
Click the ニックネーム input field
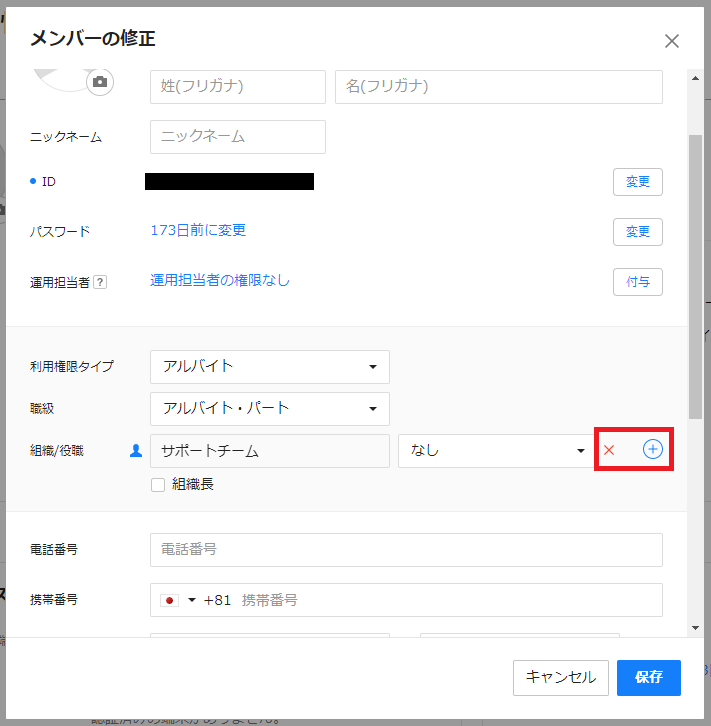click(238, 137)
